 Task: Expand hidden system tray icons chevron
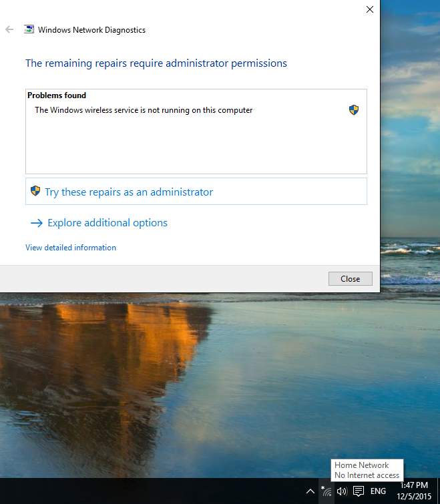tap(310, 491)
